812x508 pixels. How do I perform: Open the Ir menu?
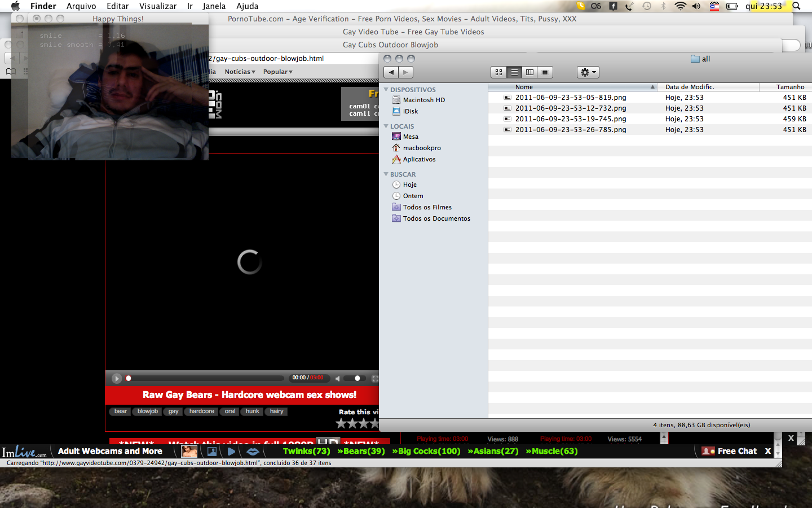coord(190,6)
